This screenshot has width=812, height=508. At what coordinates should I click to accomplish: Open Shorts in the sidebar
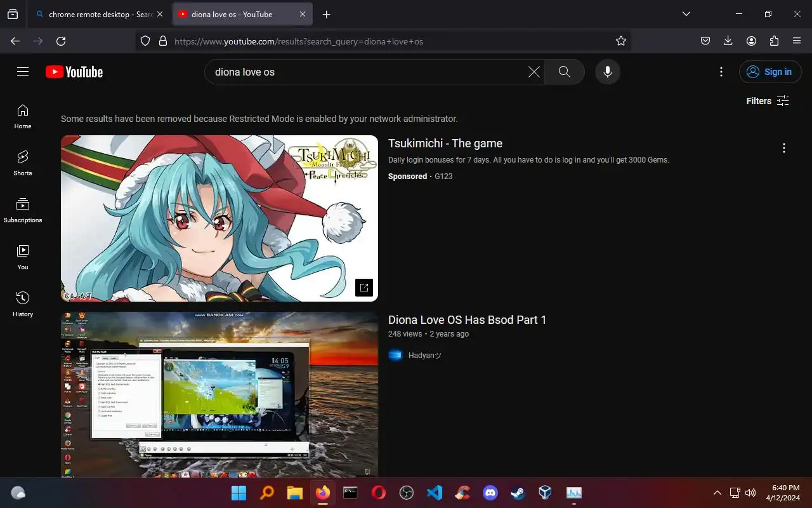[x=23, y=164]
